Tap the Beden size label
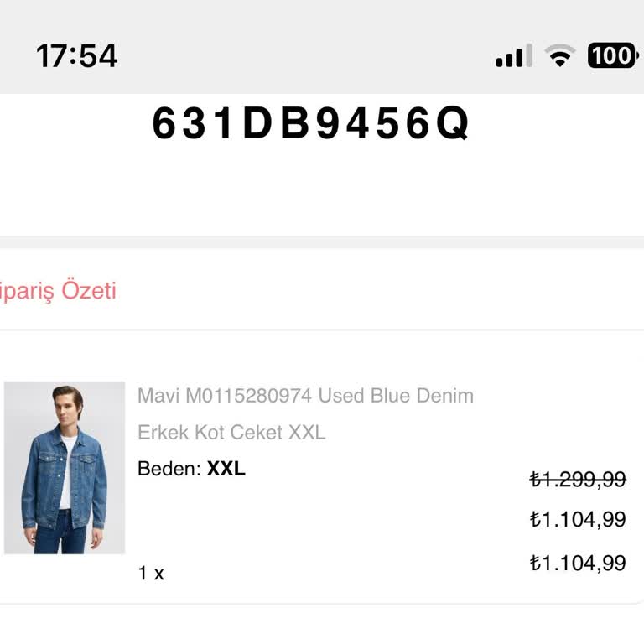 pyautogui.click(x=169, y=469)
